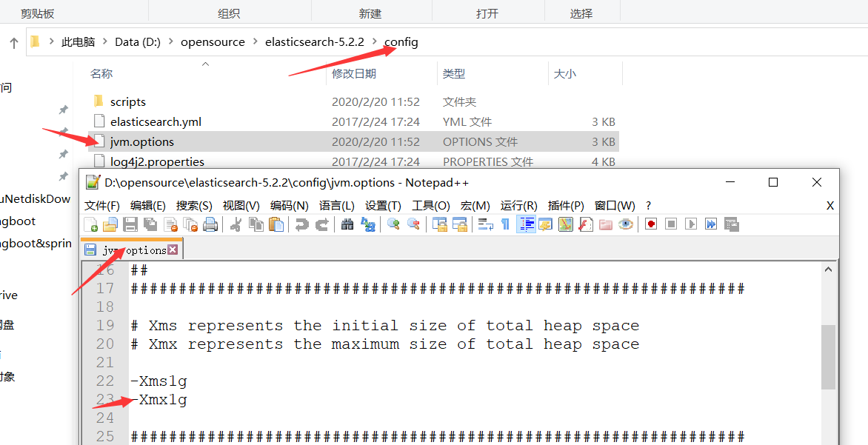Open the 窗口(W) menu
The width and height of the screenshot is (868, 445).
point(615,205)
